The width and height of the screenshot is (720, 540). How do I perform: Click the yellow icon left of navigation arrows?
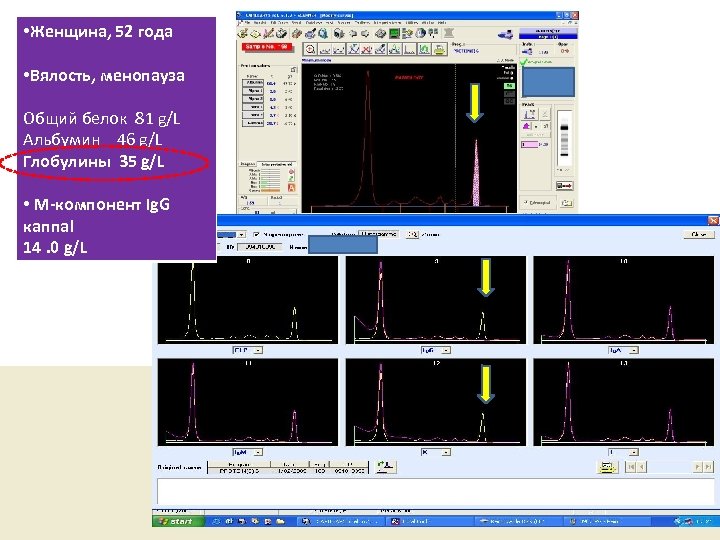[607, 467]
